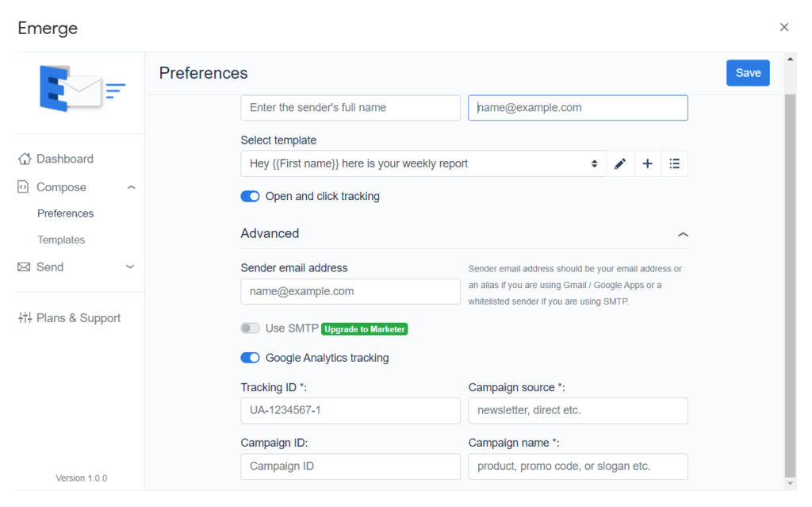Open the template list icon

[x=674, y=163]
